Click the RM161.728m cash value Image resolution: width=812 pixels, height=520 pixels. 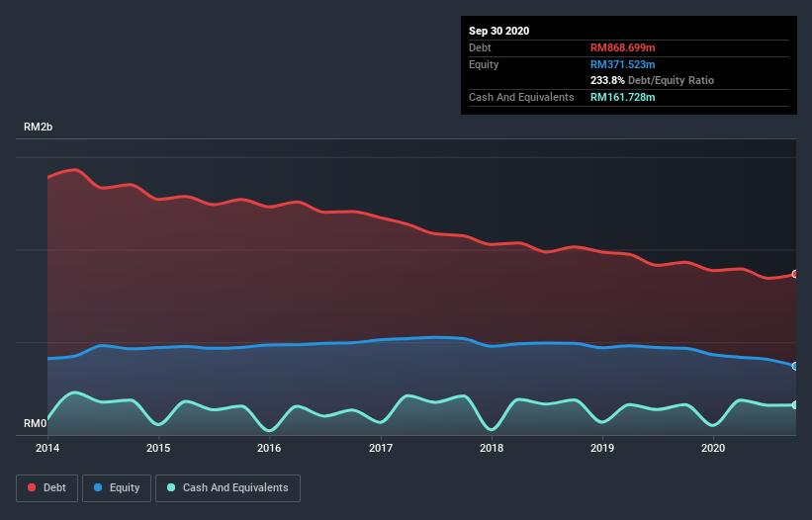[x=622, y=97]
